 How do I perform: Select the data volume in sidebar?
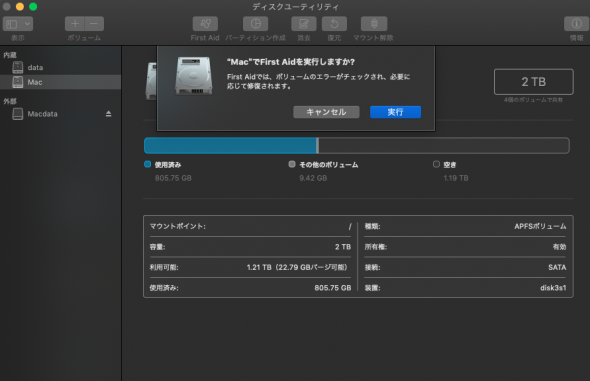pyautogui.click(x=60, y=68)
